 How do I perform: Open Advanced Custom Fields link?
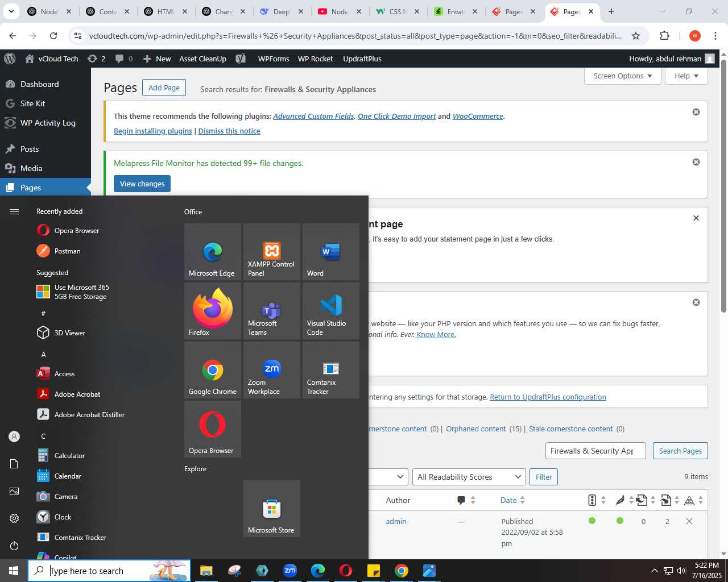313,116
